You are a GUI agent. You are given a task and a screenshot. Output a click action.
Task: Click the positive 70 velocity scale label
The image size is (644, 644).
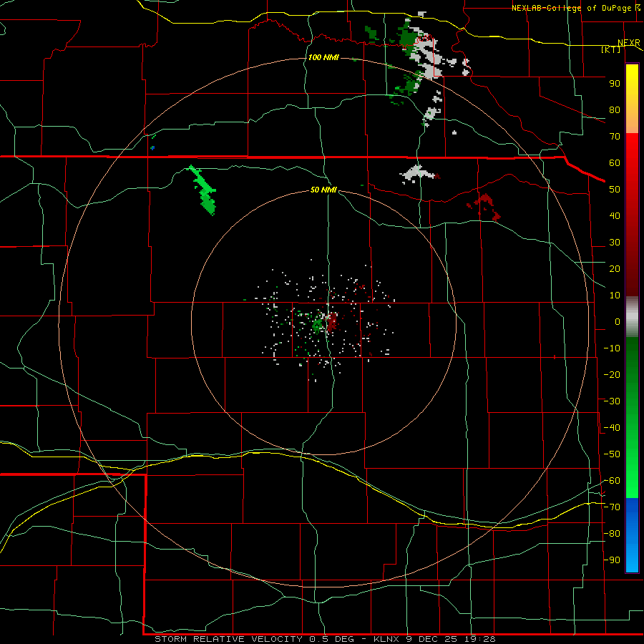click(615, 137)
